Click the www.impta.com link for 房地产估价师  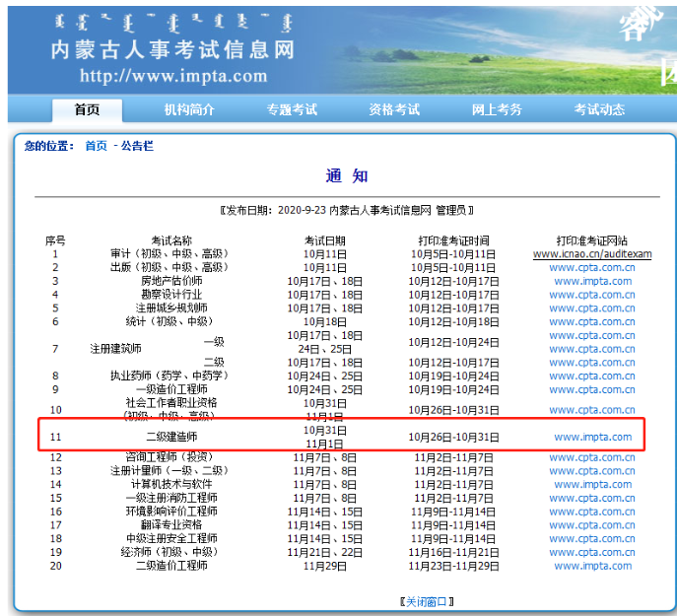pos(592,281)
